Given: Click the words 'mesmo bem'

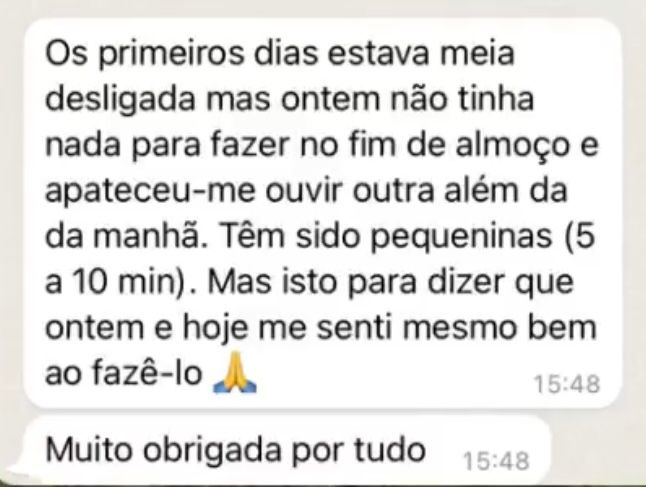Looking at the screenshot, I should (x=499, y=327).
